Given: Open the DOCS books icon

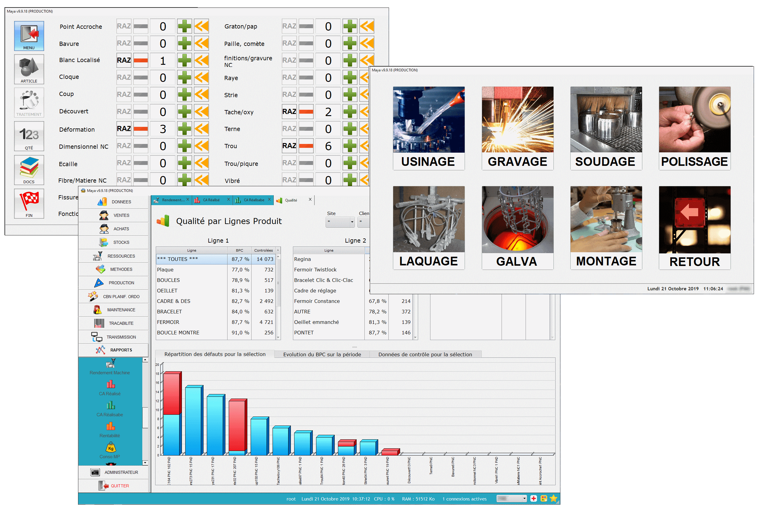Looking at the screenshot, I should [29, 169].
